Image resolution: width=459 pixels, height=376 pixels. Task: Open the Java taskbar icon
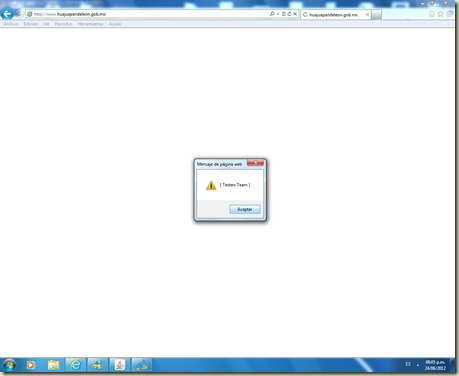[x=120, y=365]
